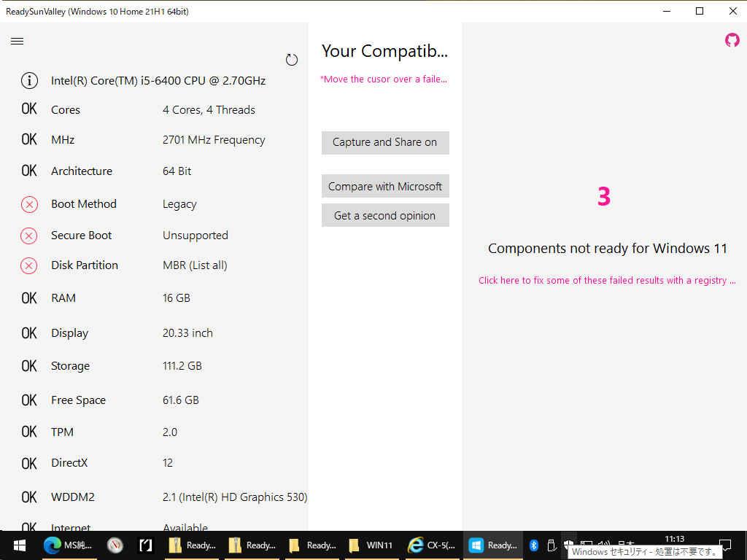Open the active Ready... app taskbar item

coord(493,545)
